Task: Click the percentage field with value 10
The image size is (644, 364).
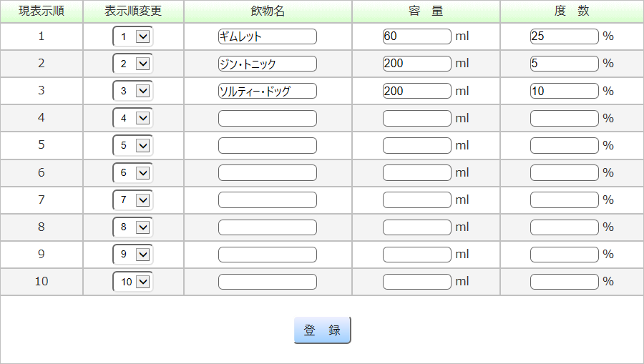Action: pos(564,91)
